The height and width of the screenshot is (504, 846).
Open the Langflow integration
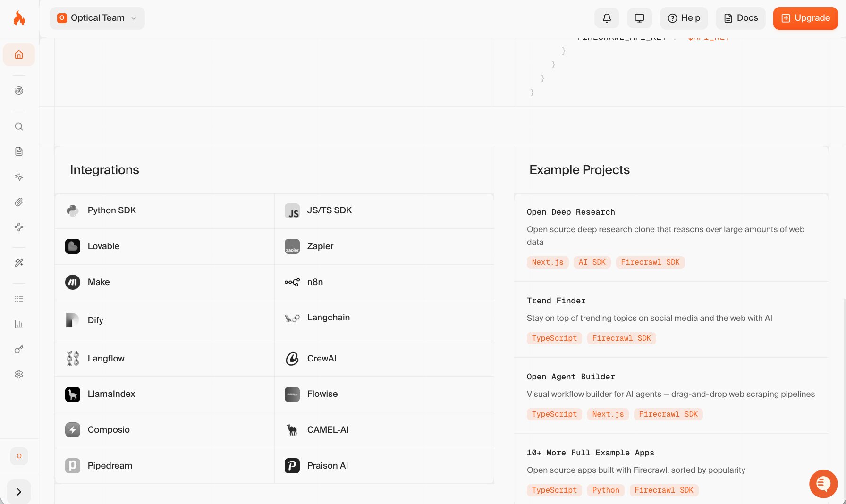[165, 359]
